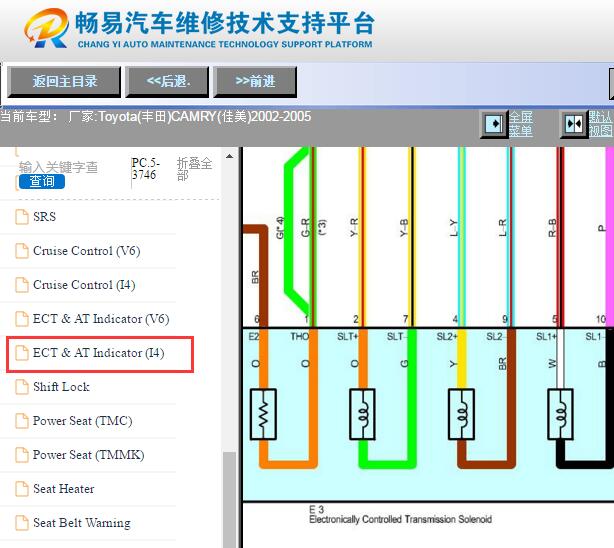
Task: Click the L-Y wire label
Action: coord(453,228)
